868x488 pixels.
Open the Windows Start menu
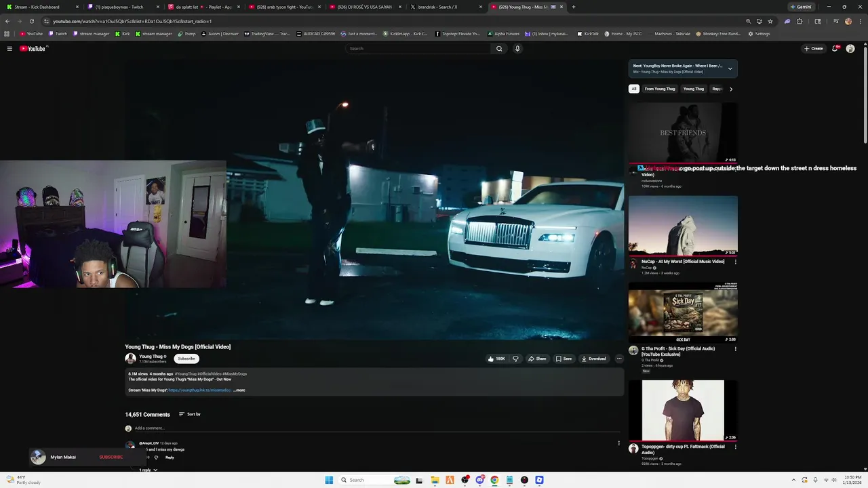tap(329, 480)
